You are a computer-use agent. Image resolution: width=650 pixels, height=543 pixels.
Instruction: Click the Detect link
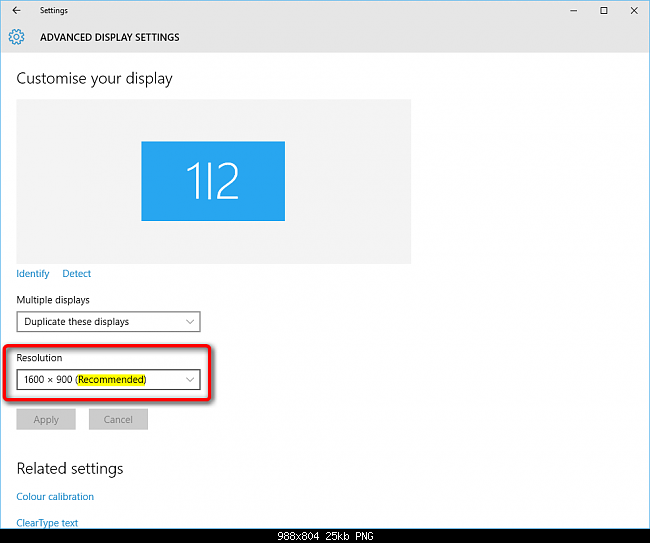[77, 274]
